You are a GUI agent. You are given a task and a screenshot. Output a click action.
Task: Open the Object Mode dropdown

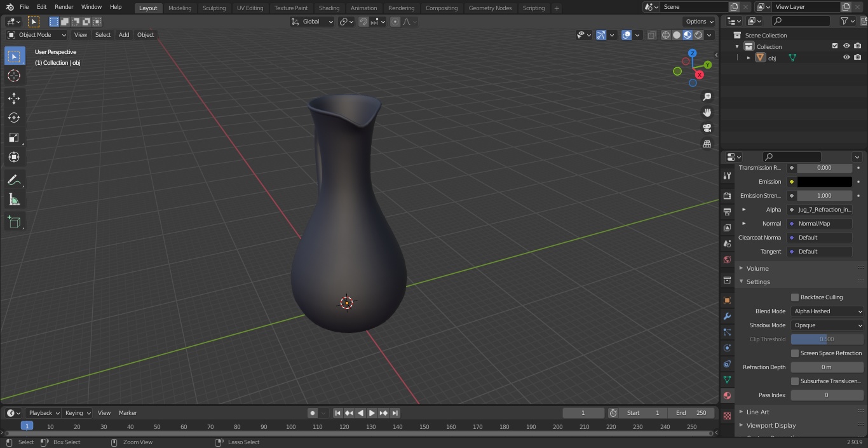37,35
